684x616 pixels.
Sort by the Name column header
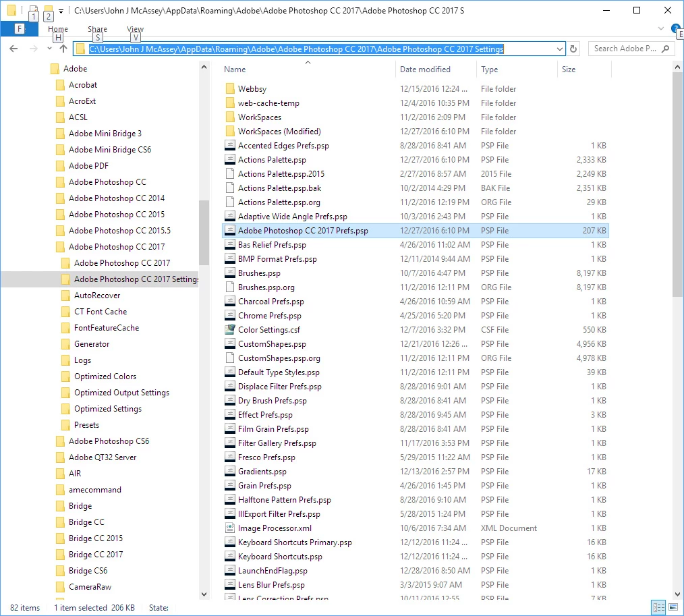[235, 69]
